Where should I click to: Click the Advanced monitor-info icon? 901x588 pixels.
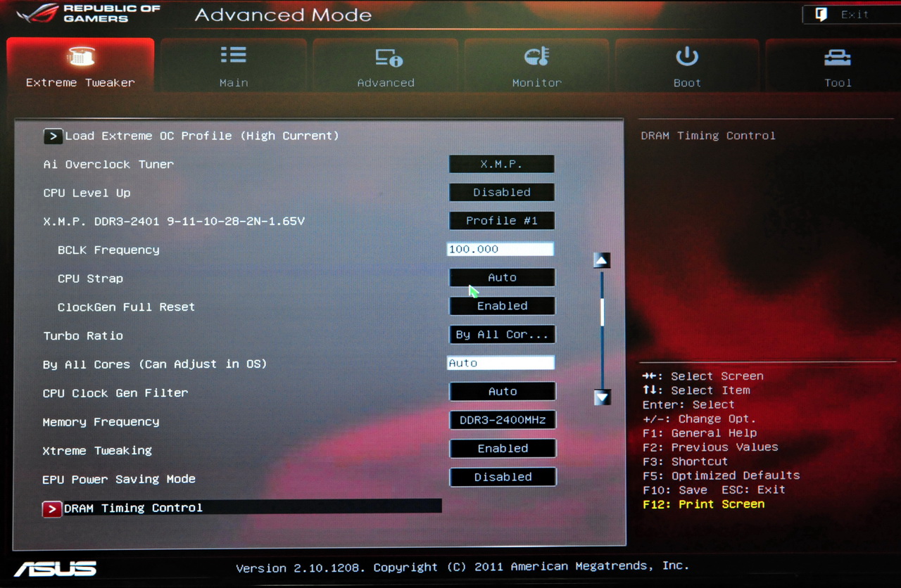click(x=388, y=58)
